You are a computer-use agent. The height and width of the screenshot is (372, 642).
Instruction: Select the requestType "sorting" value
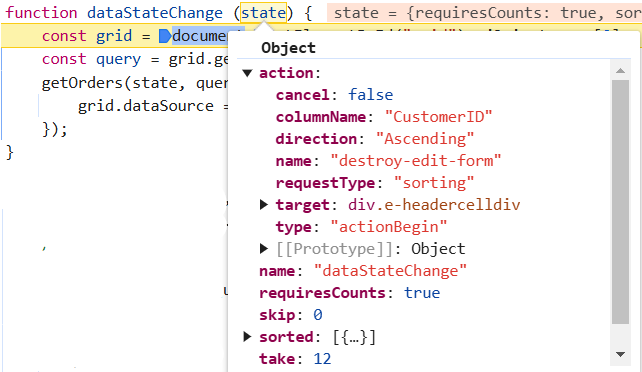pyautogui.click(x=434, y=183)
